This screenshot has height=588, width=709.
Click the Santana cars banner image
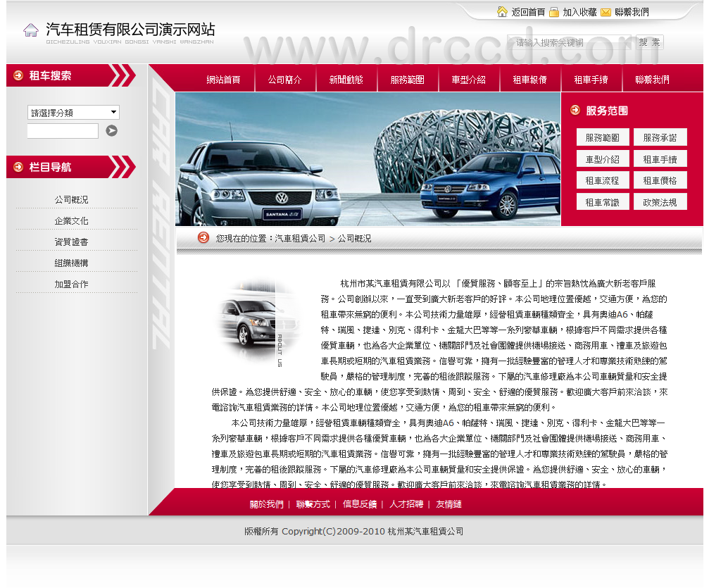[368, 159]
